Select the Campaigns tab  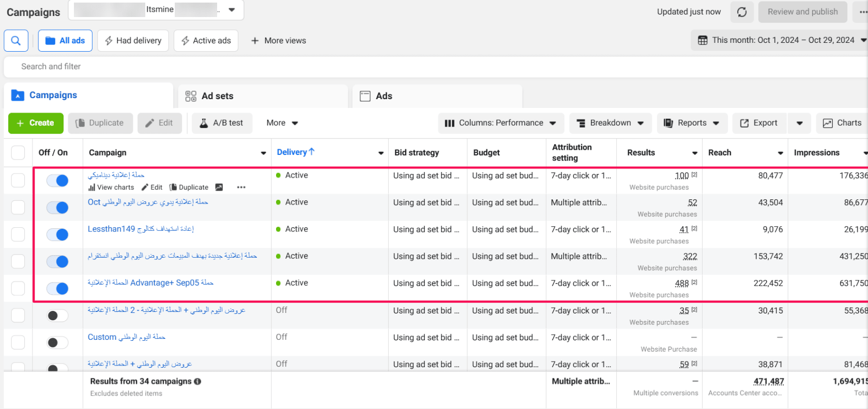pyautogui.click(x=88, y=95)
